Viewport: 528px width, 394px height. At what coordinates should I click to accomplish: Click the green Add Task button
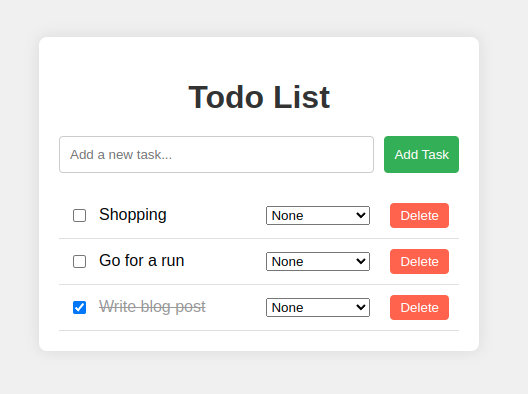421,155
